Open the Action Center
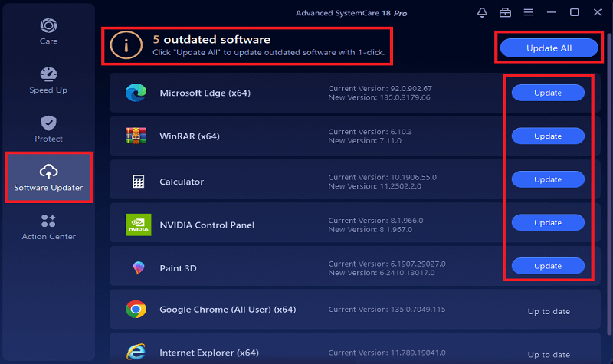The height and width of the screenshot is (364, 613). click(48, 227)
